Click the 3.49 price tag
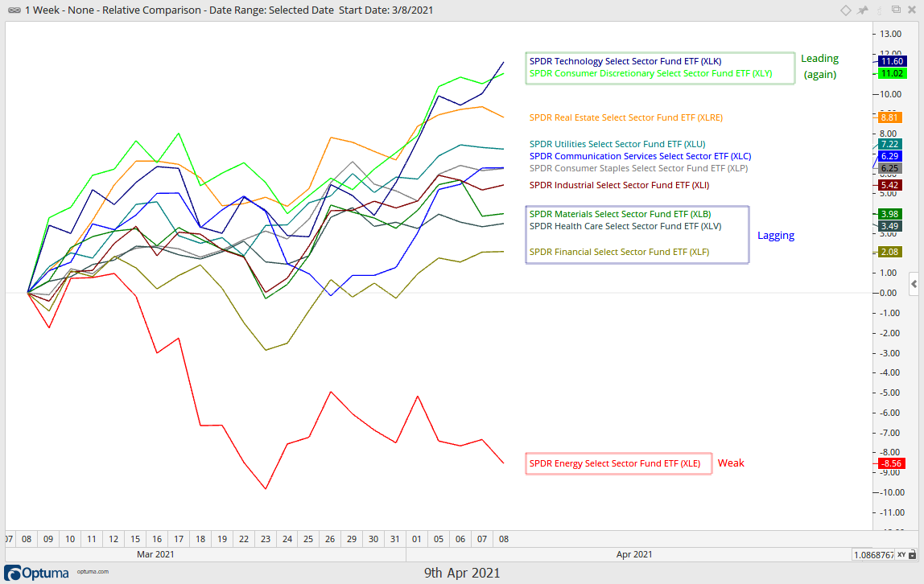 (x=890, y=226)
